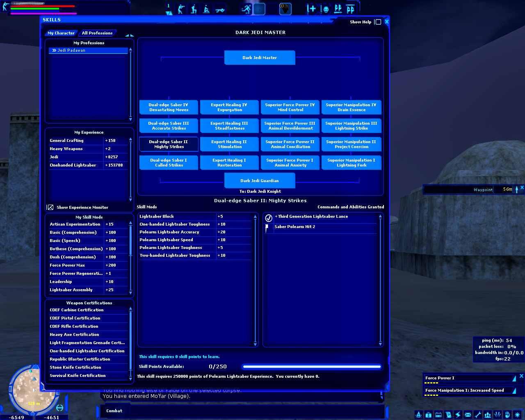Viewport: 525px width, 420px height.
Task: Click the arrow icon on the Waypoint bar
Action: click(517, 189)
